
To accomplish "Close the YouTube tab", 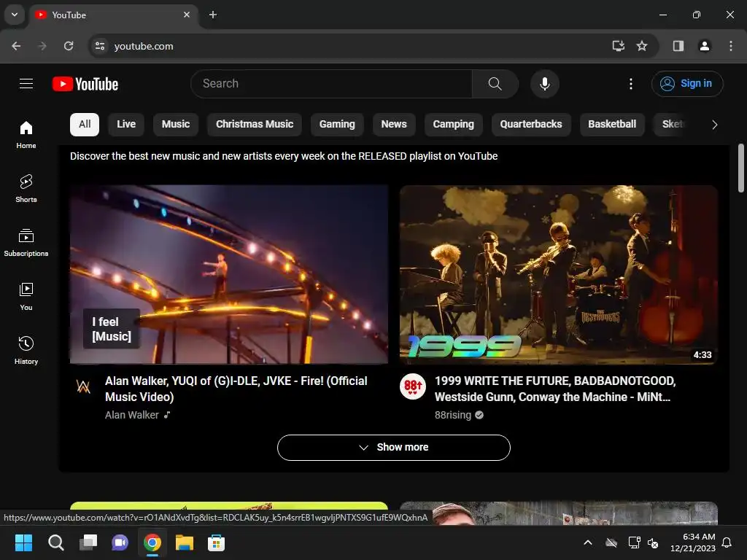I will click(x=187, y=15).
